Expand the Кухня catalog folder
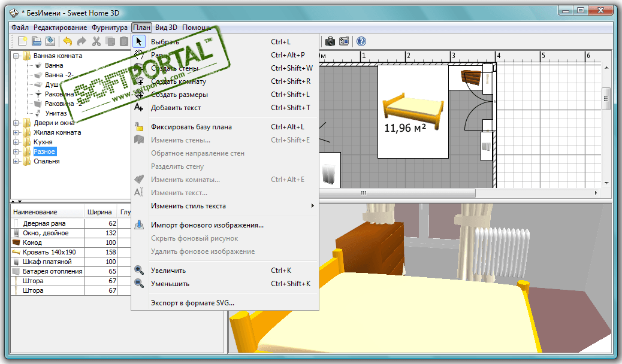 click(x=16, y=142)
